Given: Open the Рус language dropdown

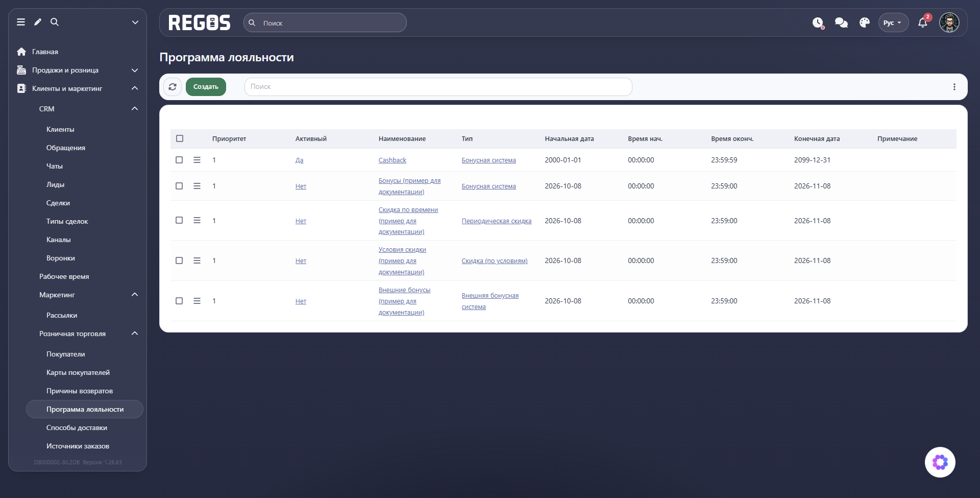Looking at the screenshot, I should pyautogui.click(x=893, y=22).
